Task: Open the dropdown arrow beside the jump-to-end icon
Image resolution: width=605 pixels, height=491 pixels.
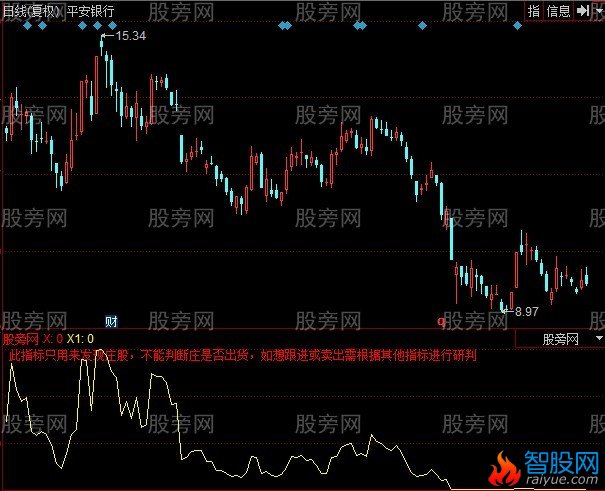Action: click(599, 11)
